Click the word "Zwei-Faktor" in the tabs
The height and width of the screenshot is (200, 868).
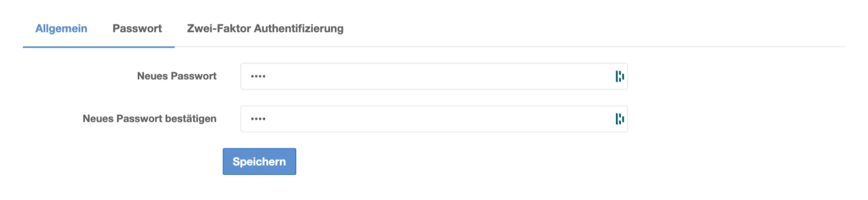click(219, 29)
